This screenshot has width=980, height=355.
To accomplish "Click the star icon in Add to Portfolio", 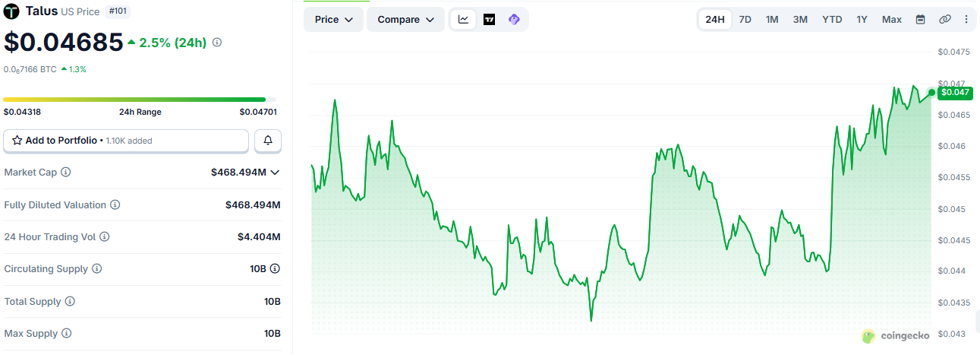I will (17, 141).
